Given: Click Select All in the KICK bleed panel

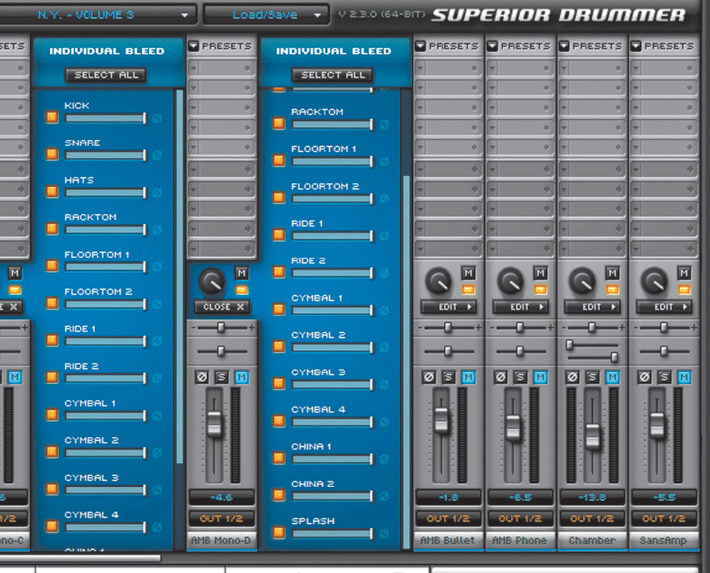Looking at the screenshot, I should pyautogui.click(x=106, y=75).
